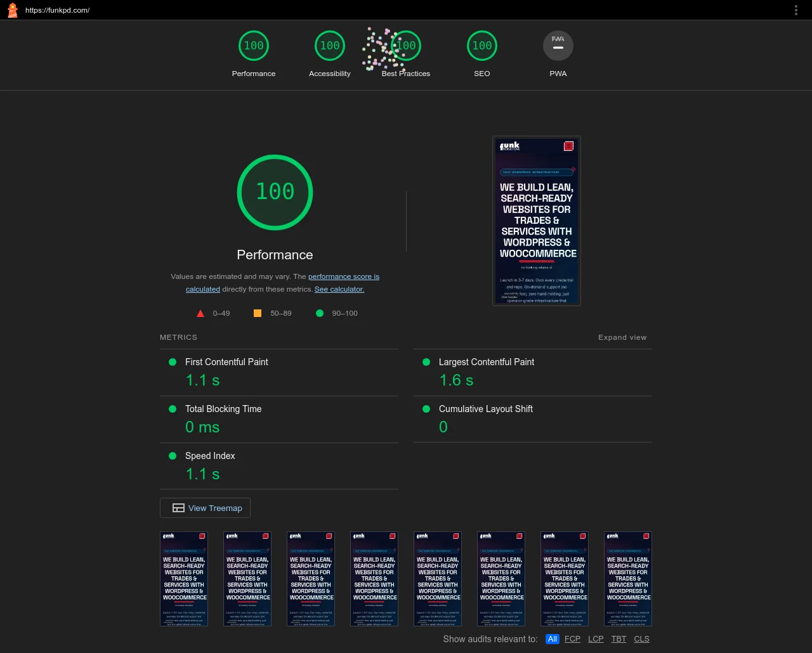
Task: Open the three-dot tools menu
Action: coord(796,10)
